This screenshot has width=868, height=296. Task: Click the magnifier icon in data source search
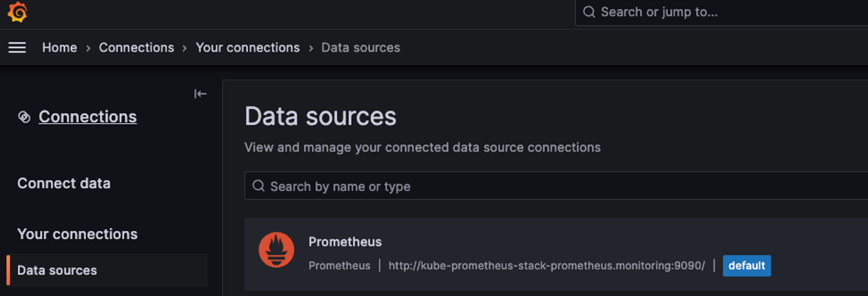click(259, 186)
